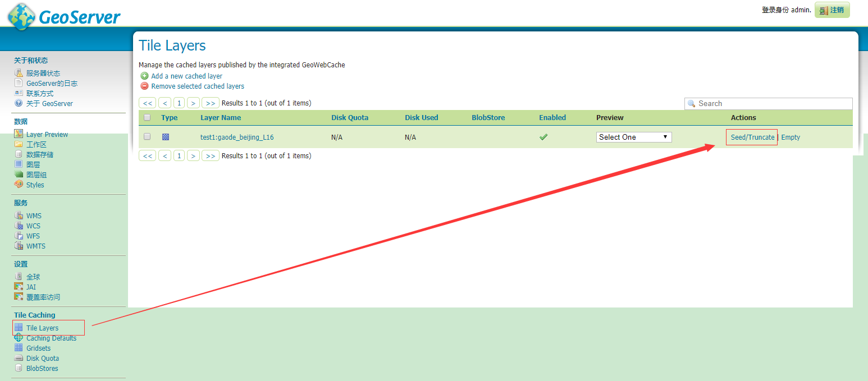Sort table by Type column
The image size is (868, 381).
[x=169, y=117]
